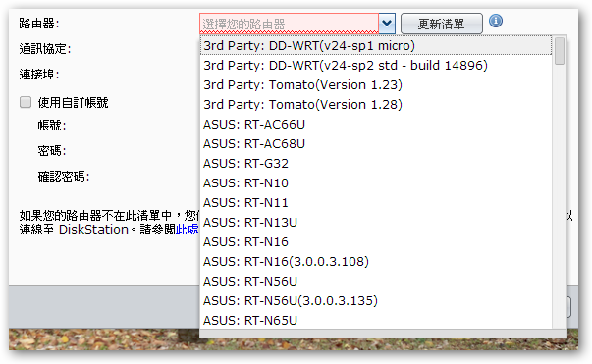Select DD-WRT(v24-sp2 std - build 14896)
The image size is (592, 364).
tap(376, 66)
